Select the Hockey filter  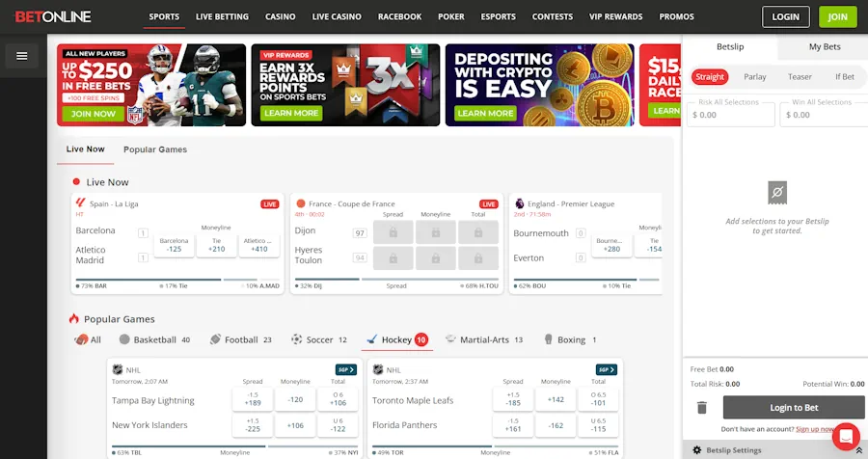coord(397,339)
